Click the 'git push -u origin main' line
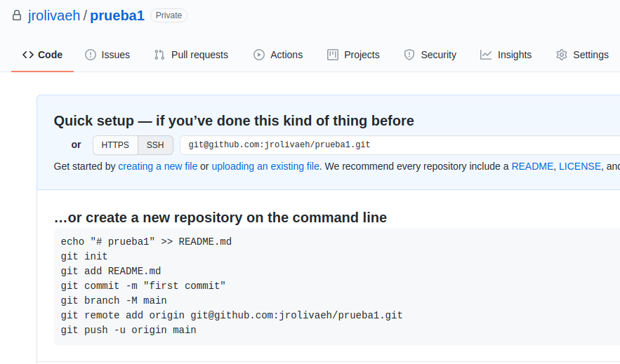 coord(128,330)
